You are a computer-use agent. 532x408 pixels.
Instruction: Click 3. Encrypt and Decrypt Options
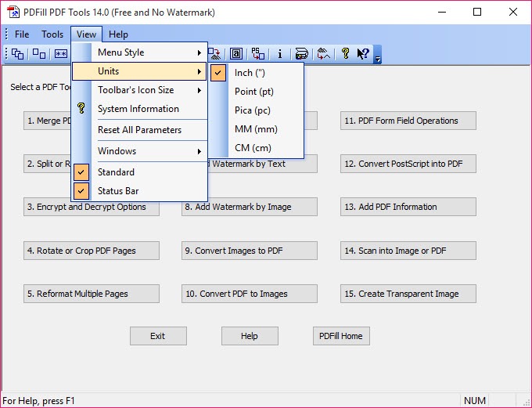pos(92,207)
